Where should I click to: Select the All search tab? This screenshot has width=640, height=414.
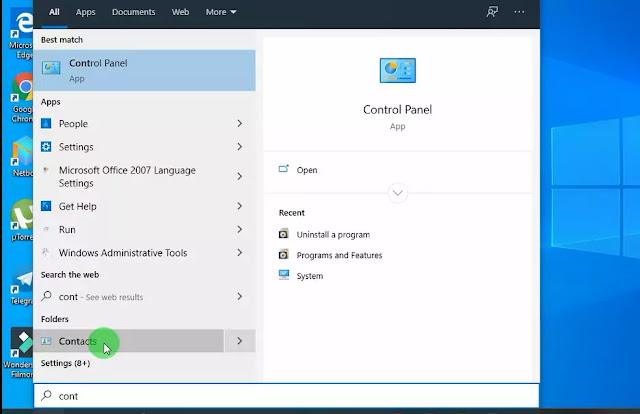[54, 12]
